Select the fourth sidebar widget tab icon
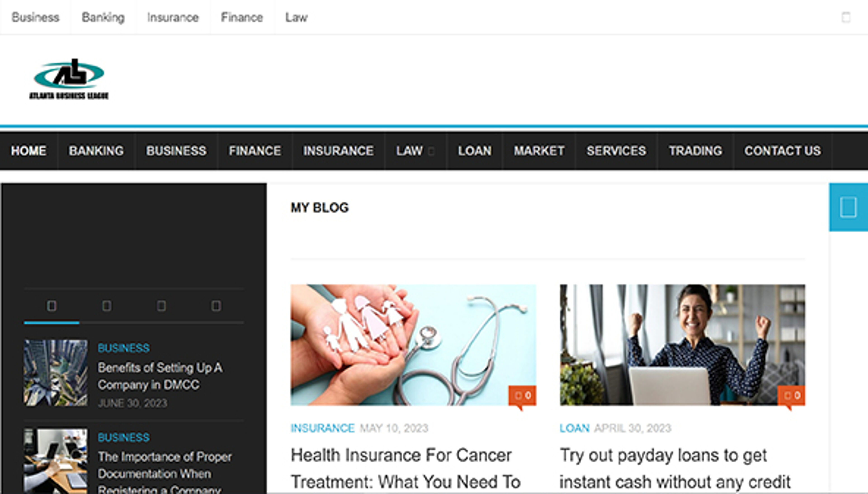This screenshot has height=494, width=868. pos(217,306)
